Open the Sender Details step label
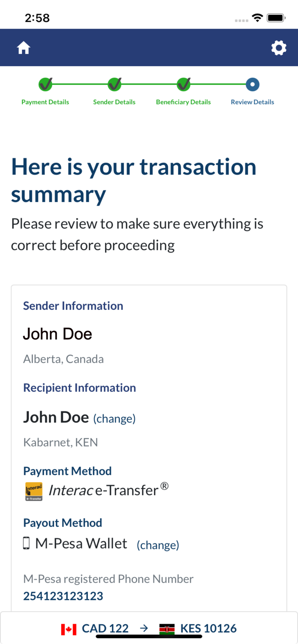 (x=114, y=102)
